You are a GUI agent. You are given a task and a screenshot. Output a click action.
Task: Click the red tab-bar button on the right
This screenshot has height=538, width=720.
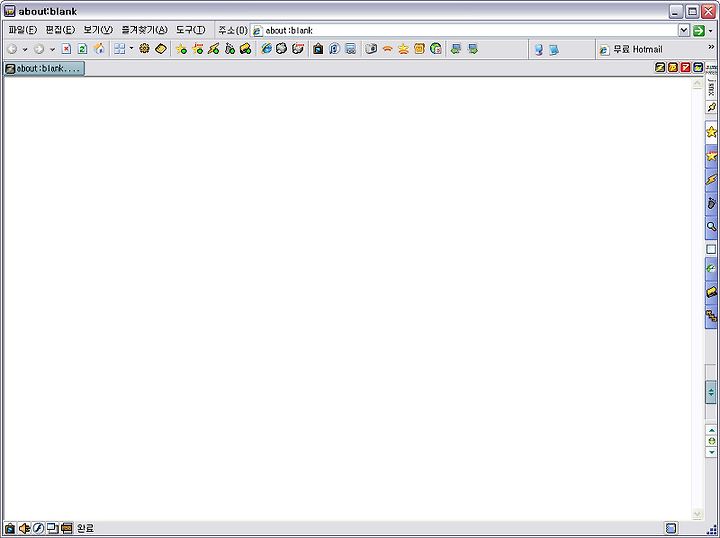[x=686, y=67]
